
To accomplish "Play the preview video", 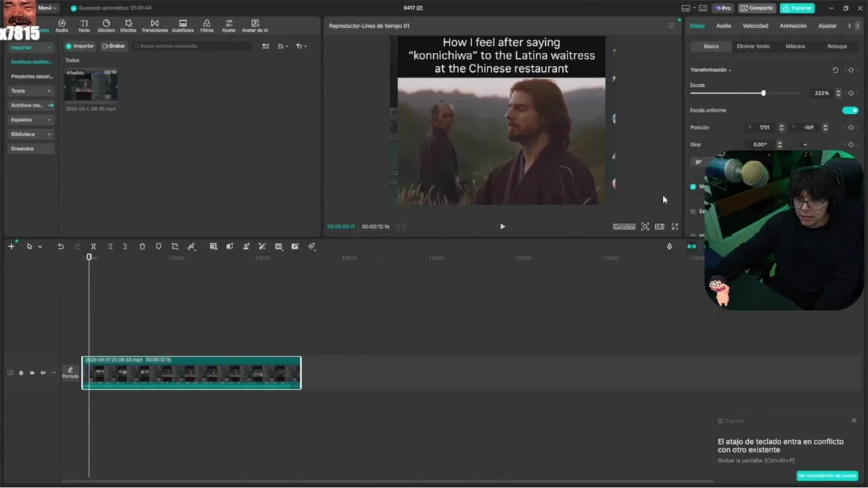I will click(502, 226).
